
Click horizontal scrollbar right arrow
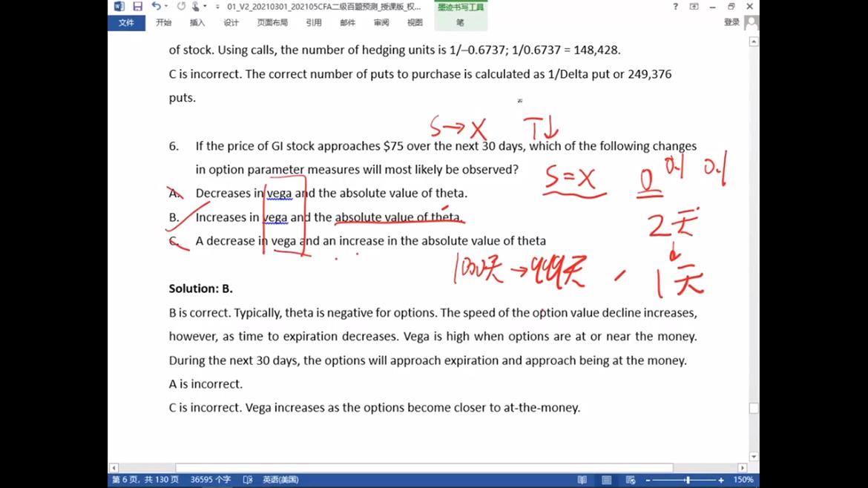tap(743, 468)
